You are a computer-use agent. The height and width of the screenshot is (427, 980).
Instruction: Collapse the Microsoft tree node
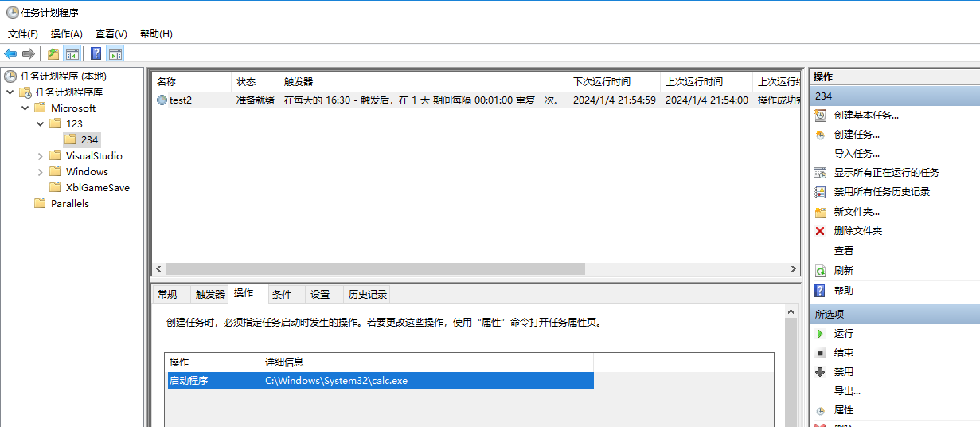[x=25, y=108]
